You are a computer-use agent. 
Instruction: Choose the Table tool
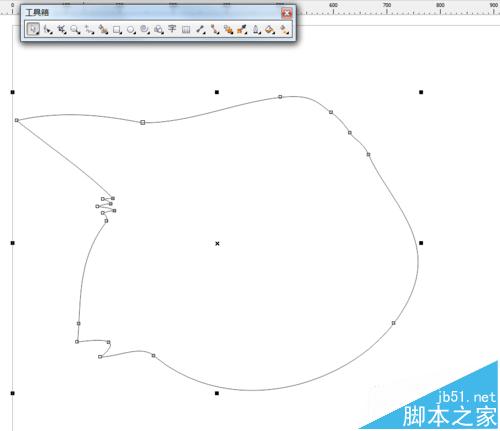[x=186, y=30]
